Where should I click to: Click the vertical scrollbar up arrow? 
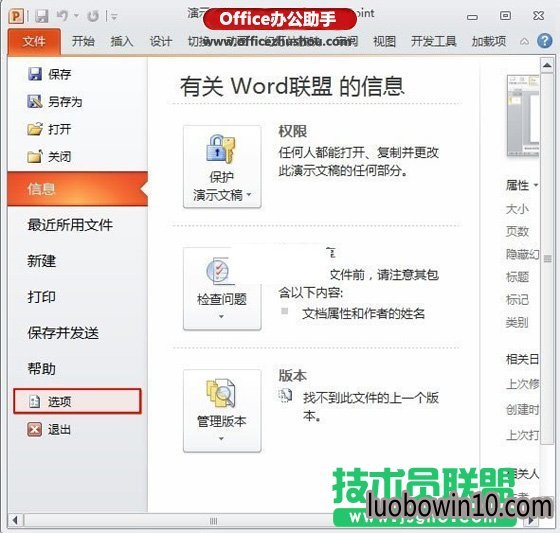coord(547,65)
